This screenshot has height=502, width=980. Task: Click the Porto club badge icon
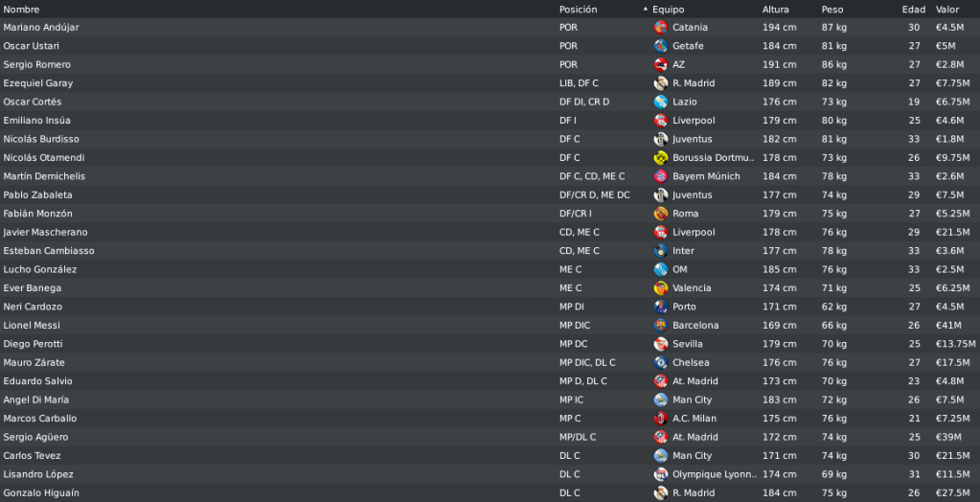(x=660, y=307)
